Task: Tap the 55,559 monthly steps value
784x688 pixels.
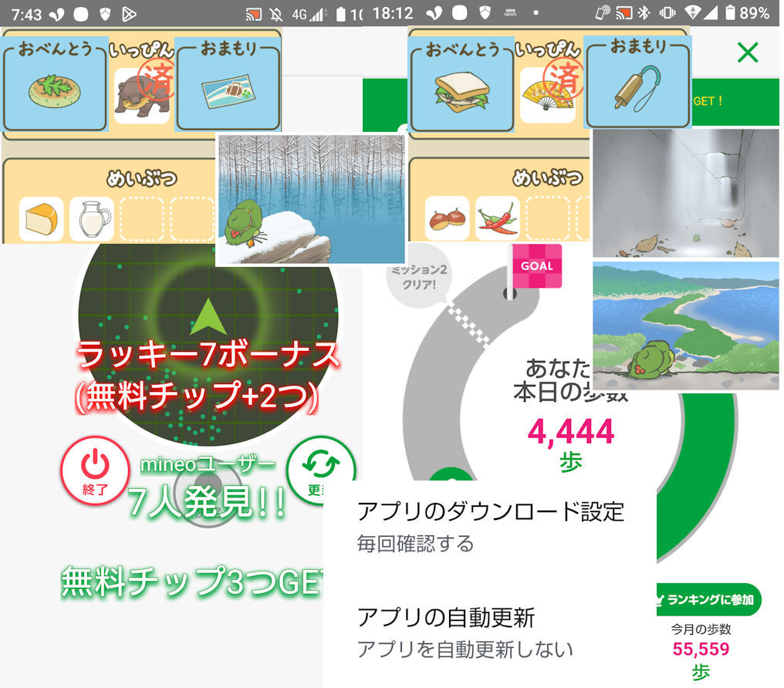Action: pos(701,649)
